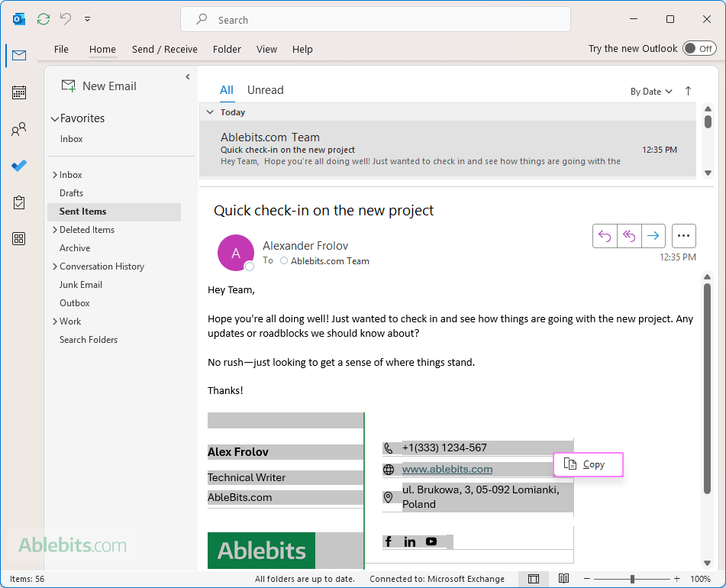Open the Send / Receive tab

pos(164,49)
